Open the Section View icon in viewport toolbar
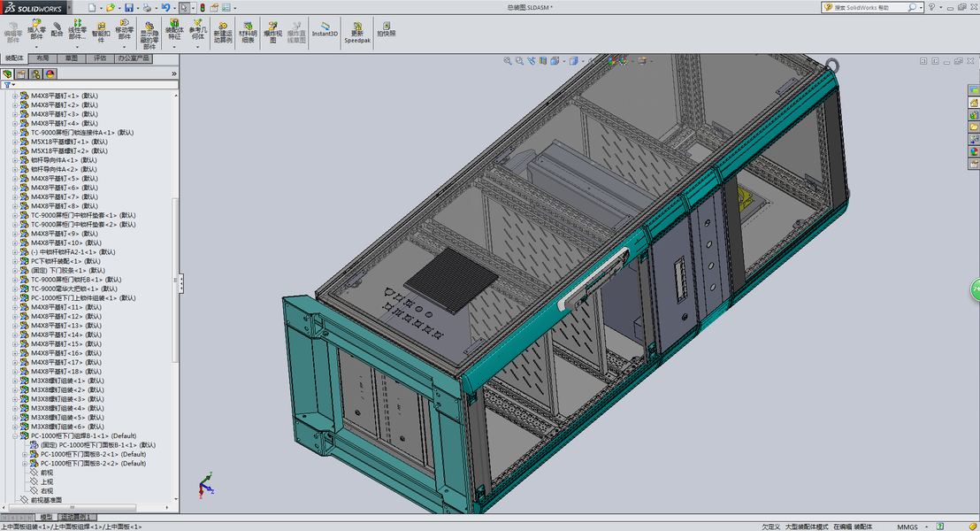Image resolution: width=980 pixels, height=531 pixels. point(543,61)
